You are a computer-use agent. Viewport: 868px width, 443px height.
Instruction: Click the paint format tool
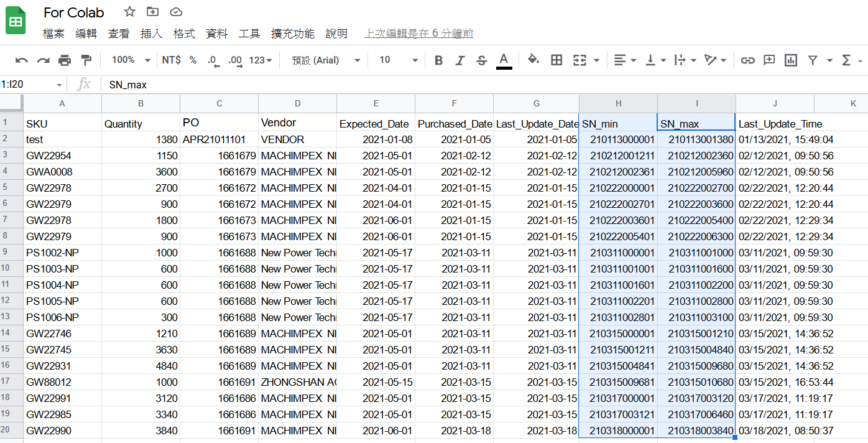[86, 60]
